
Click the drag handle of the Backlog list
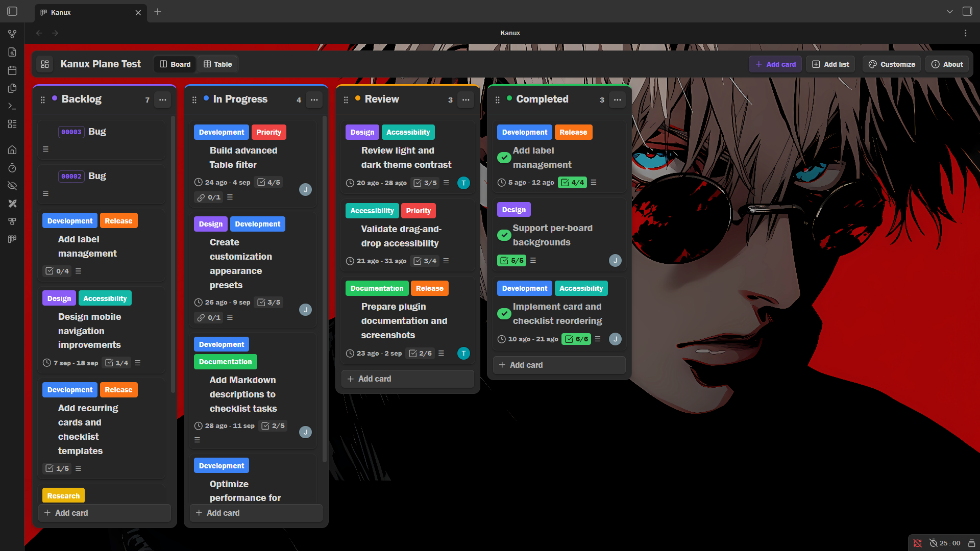point(42,100)
